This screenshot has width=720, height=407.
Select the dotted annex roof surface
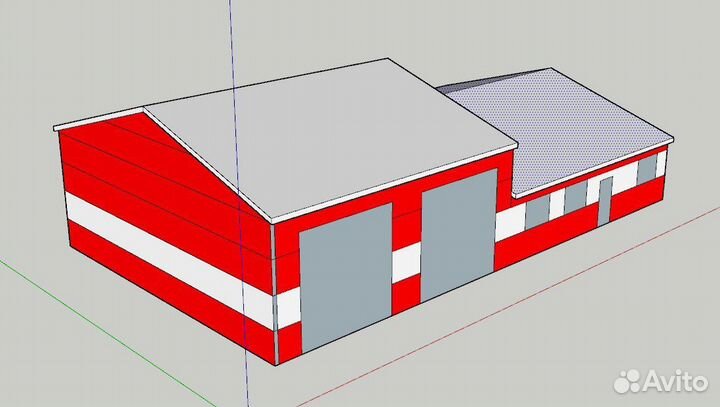point(570,125)
